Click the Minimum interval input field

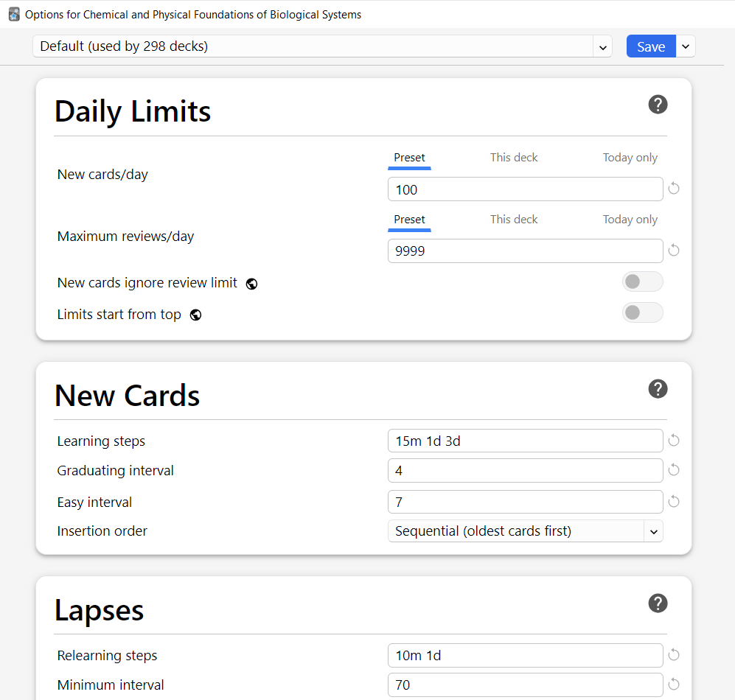point(525,685)
